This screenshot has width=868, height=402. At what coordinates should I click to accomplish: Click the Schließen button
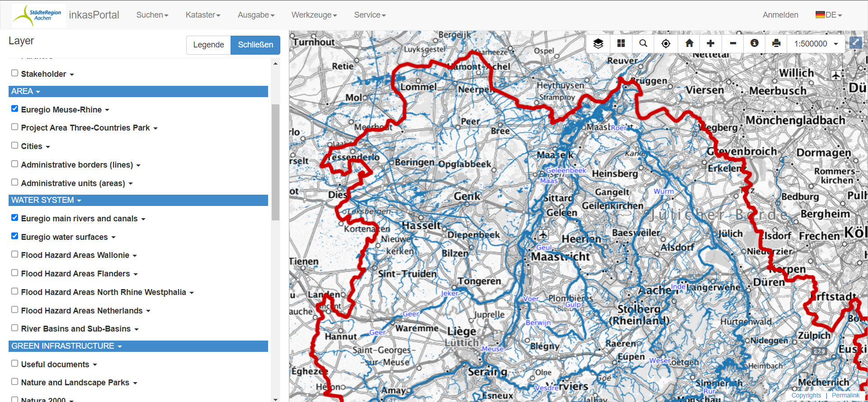coord(255,45)
